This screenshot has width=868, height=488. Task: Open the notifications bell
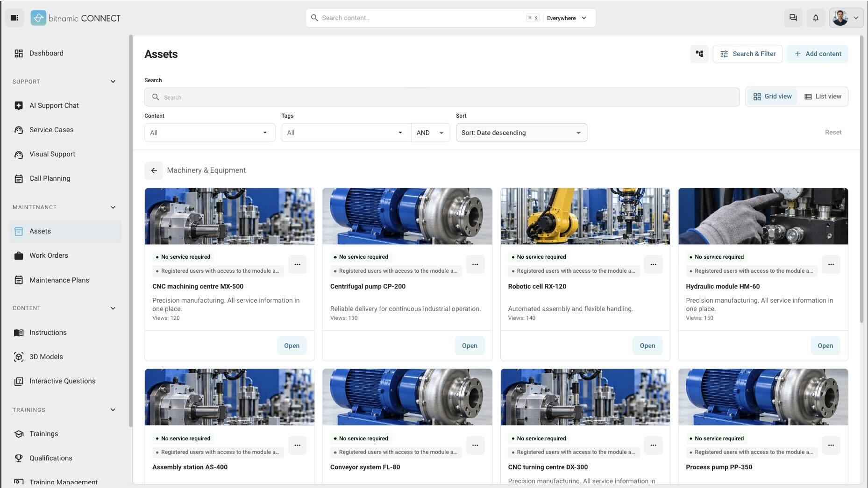coord(816,18)
